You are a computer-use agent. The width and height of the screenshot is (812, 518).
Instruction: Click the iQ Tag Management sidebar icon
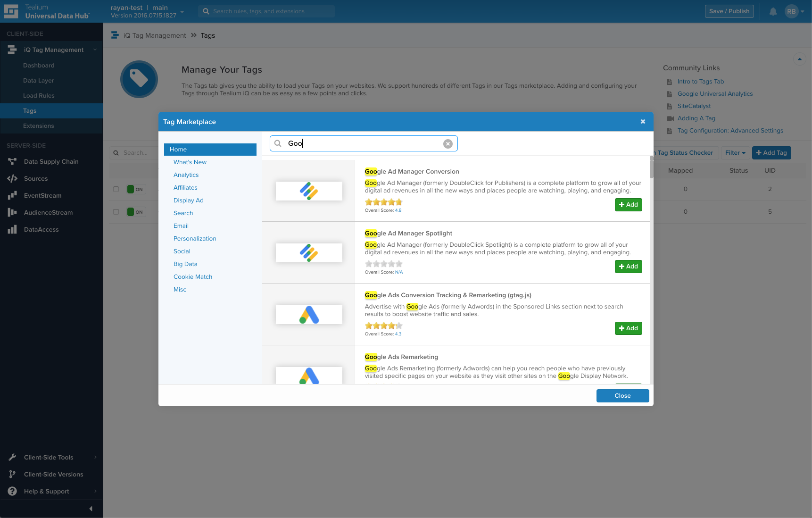[x=12, y=50]
